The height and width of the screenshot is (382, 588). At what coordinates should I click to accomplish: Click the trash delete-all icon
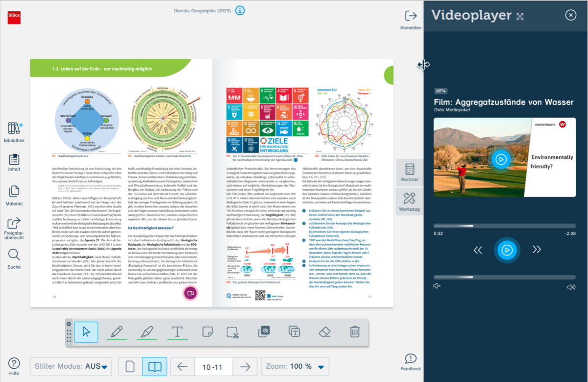tap(355, 332)
